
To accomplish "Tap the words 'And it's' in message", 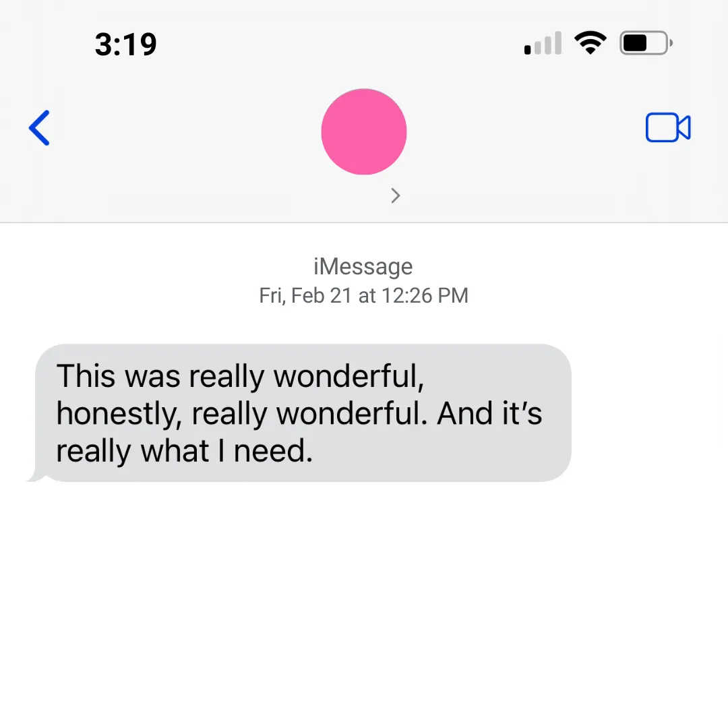I will pyautogui.click(x=489, y=413).
